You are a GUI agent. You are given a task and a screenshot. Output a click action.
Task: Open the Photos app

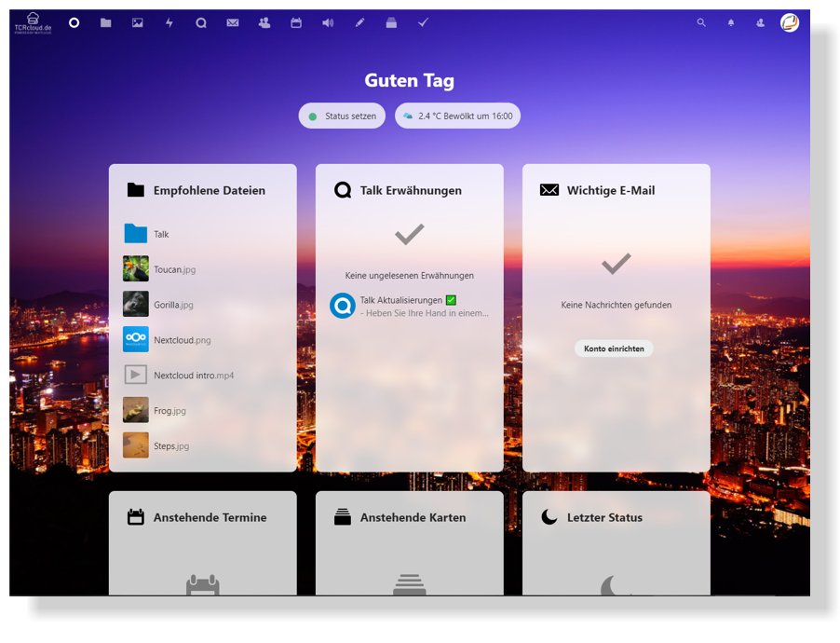[137, 22]
